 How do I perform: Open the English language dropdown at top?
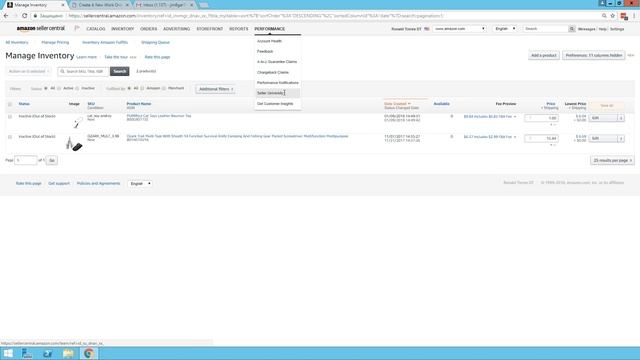point(505,29)
